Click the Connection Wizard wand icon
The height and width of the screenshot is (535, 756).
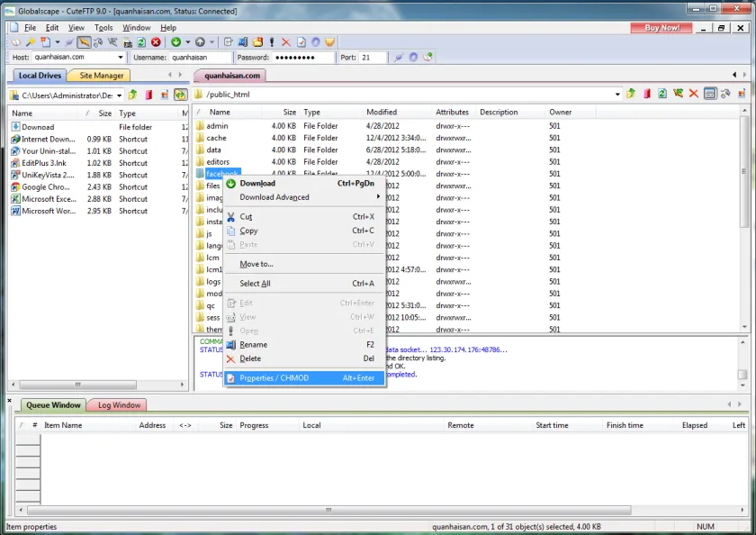pos(31,42)
